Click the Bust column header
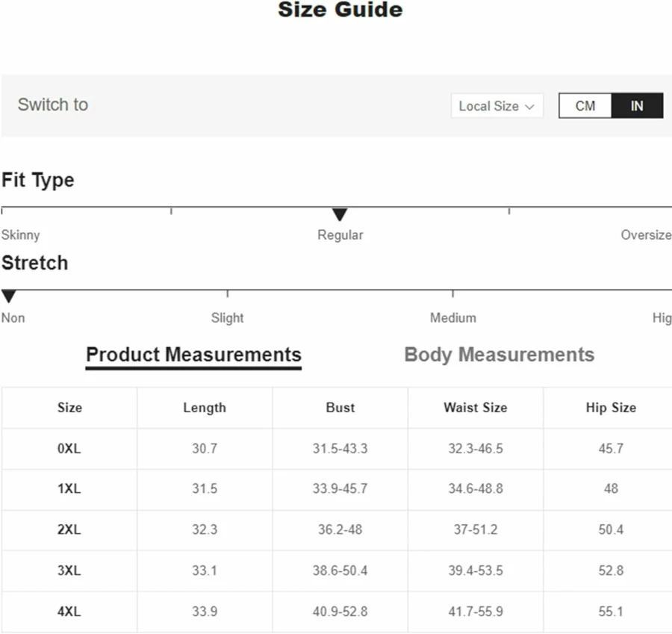The height and width of the screenshot is (634, 672). coord(340,408)
